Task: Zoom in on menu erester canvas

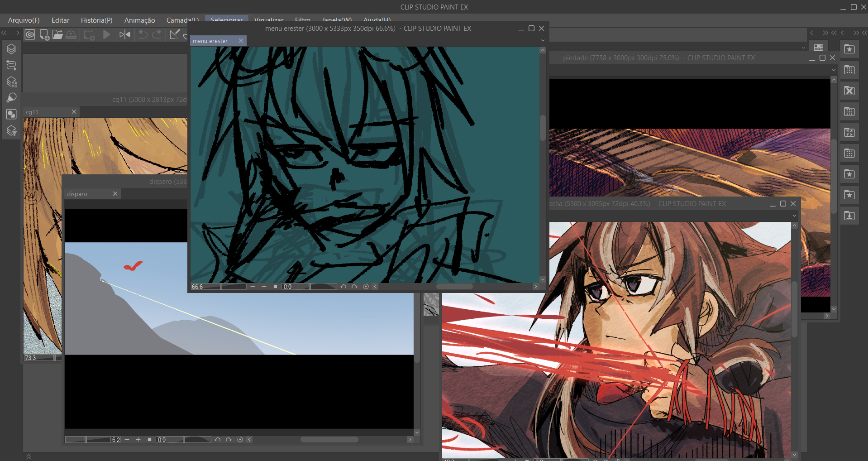Action: pyautogui.click(x=264, y=287)
